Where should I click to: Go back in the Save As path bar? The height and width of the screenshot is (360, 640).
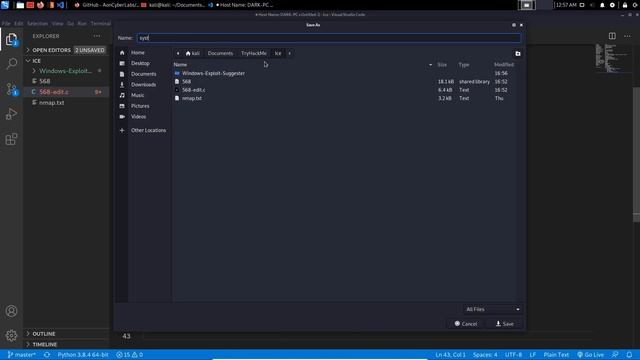tap(178, 53)
